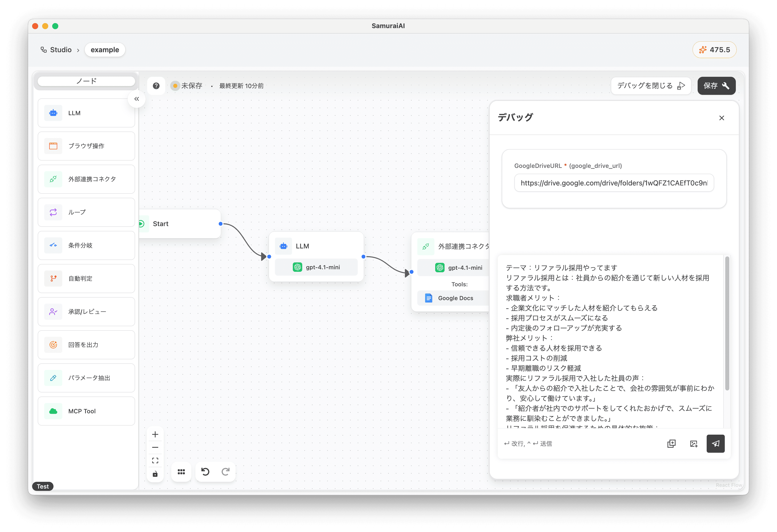Click the zoom in plus icon
This screenshot has width=777, height=532.
coord(155,434)
